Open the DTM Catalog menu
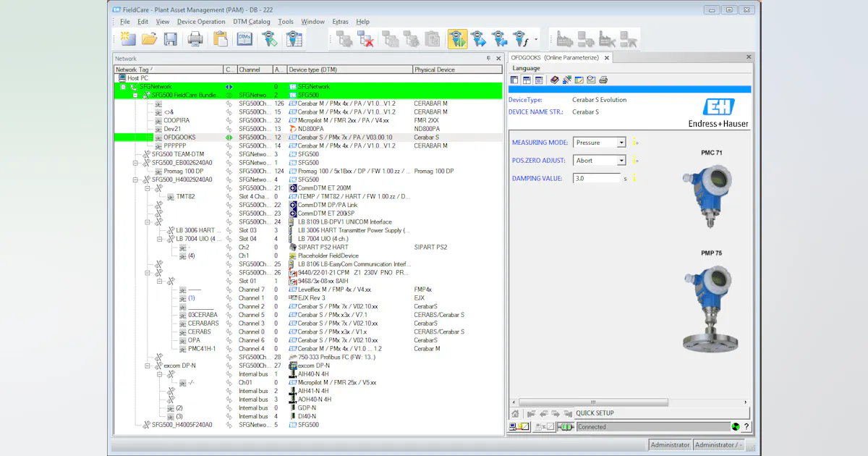 (x=252, y=22)
